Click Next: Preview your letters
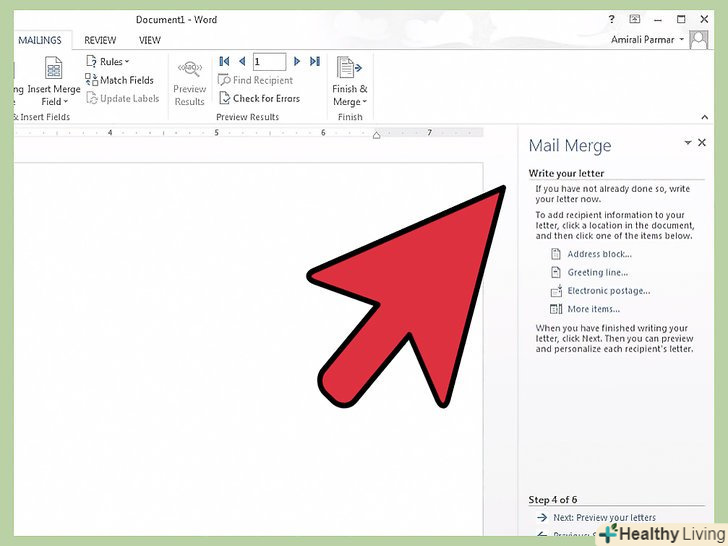Screen dimensions: 728x546 coord(606,518)
